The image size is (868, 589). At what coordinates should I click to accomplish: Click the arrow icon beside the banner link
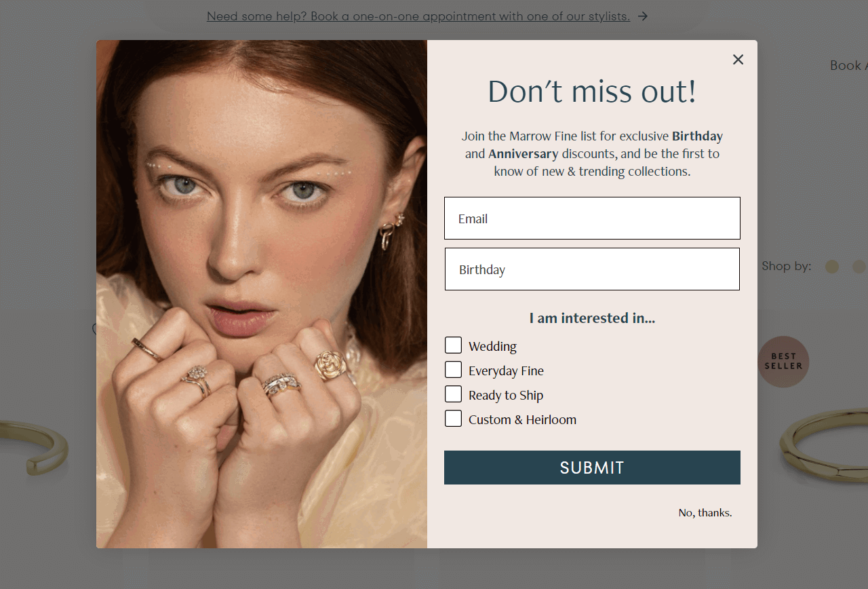tap(643, 16)
